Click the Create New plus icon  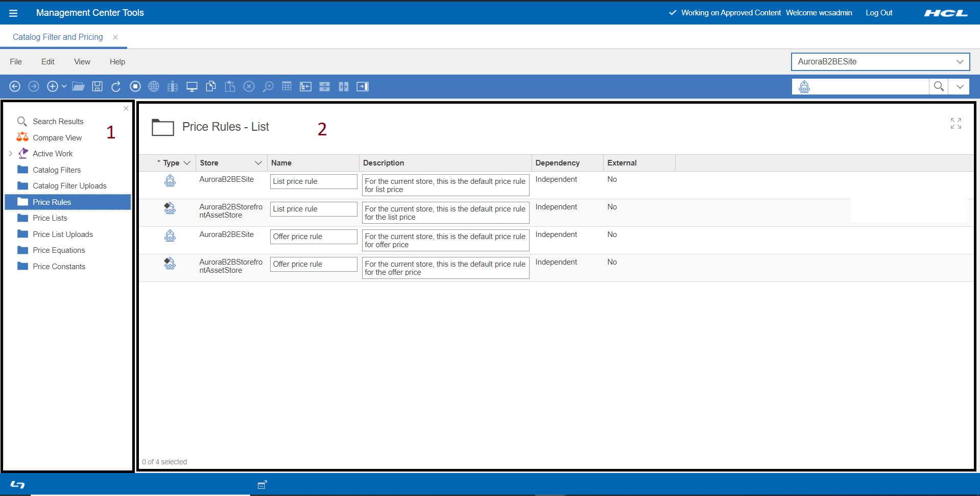click(52, 86)
